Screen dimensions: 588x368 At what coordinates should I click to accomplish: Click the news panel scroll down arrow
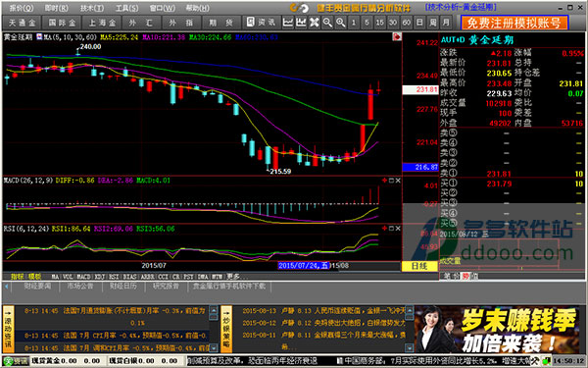214,347
